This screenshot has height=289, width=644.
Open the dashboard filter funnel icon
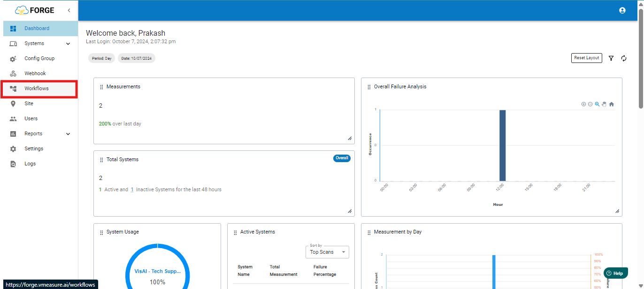tap(611, 58)
